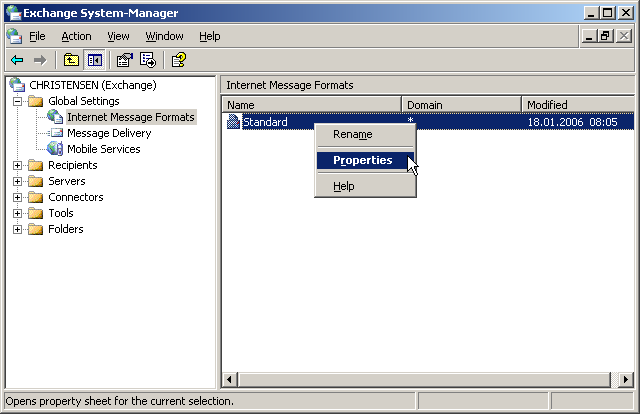Viewport: 640px width, 414px height.
Task: Expand the Recipients node
Action: click(x=18, y=165)
